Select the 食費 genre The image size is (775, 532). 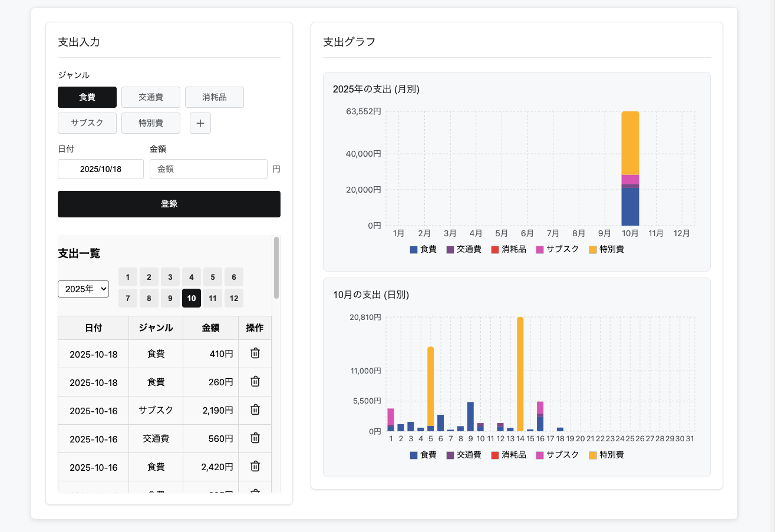click(x=87, y=97)
